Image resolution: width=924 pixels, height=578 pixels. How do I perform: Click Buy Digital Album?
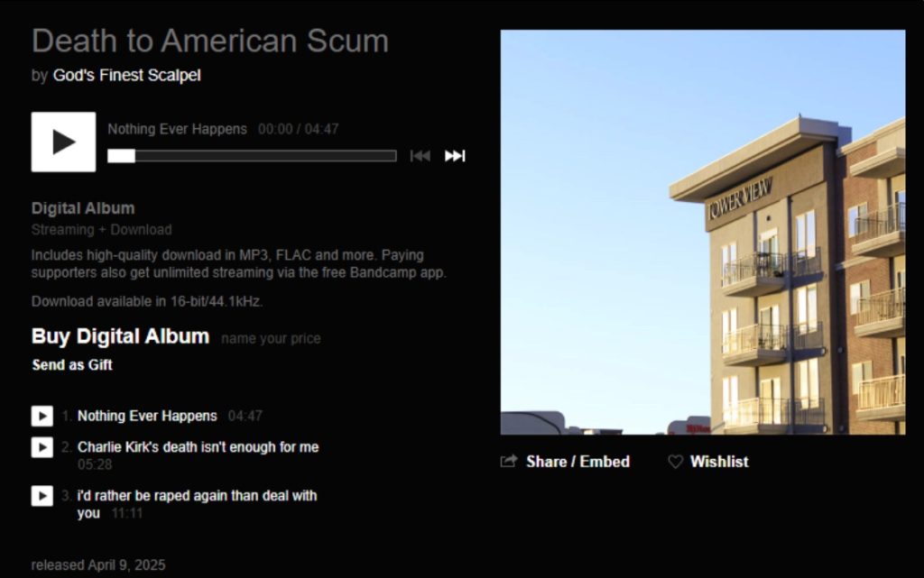[x=120, y=337]
